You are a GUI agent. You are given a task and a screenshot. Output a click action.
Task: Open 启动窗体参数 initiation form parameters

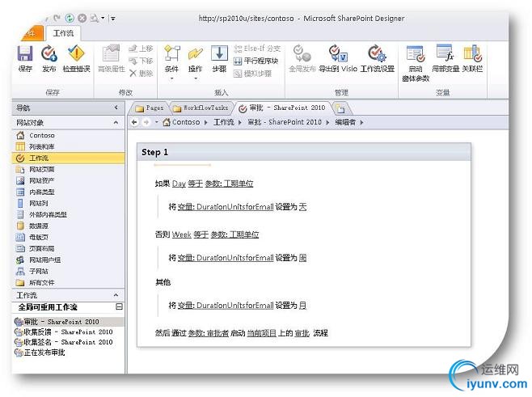click(x=416, y=63)
